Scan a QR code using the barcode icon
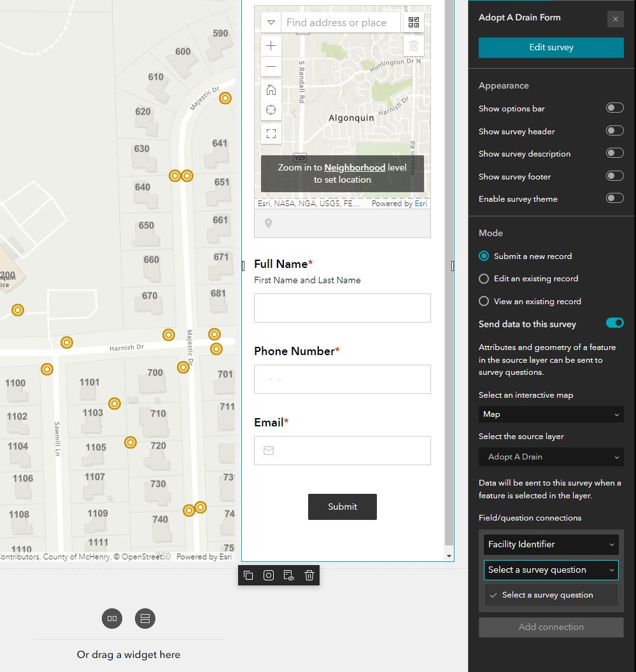The height and width of the screenshot is (672, 636). tap(413, 22)
